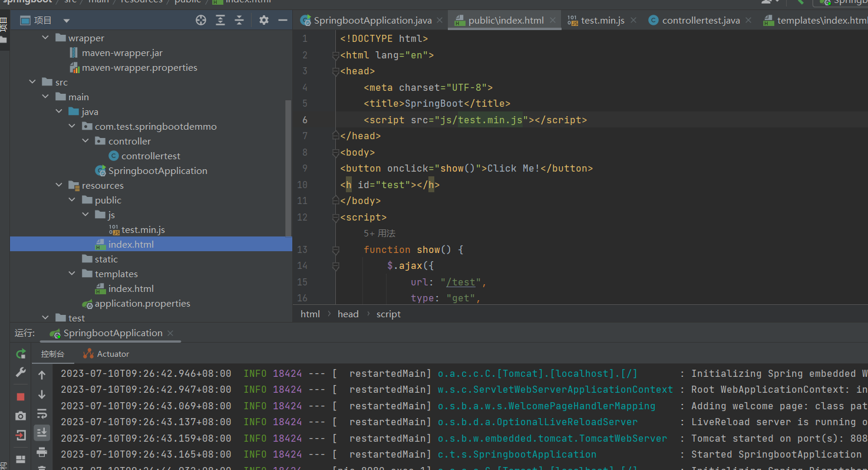Screen dimensions: 868x470
Task: Open project panel settings gear
Action: (x=264, y=20)
